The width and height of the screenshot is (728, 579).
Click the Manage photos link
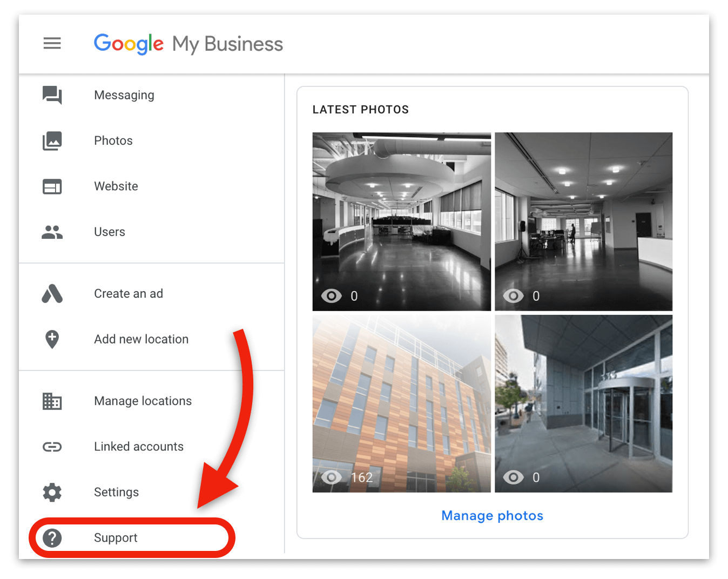(x=493, y=516)
